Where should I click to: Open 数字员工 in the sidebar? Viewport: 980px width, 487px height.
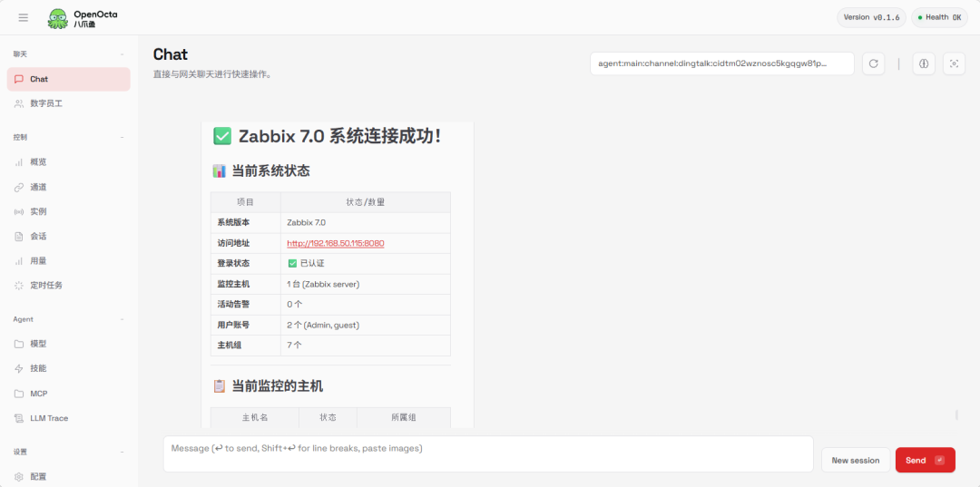(69, 103)
